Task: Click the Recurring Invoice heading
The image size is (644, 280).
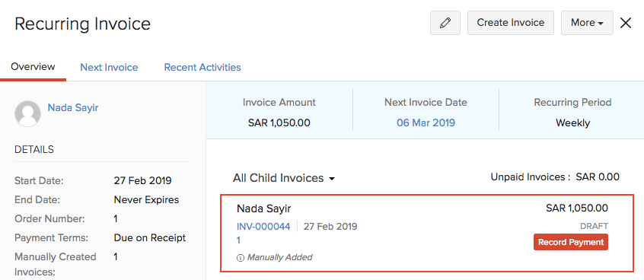Action: pos(82,24)
